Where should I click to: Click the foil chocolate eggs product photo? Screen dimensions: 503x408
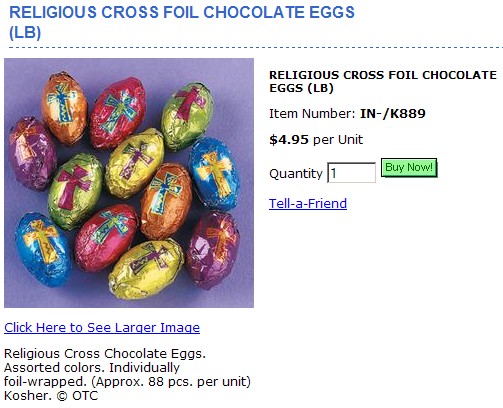point(129,183)
